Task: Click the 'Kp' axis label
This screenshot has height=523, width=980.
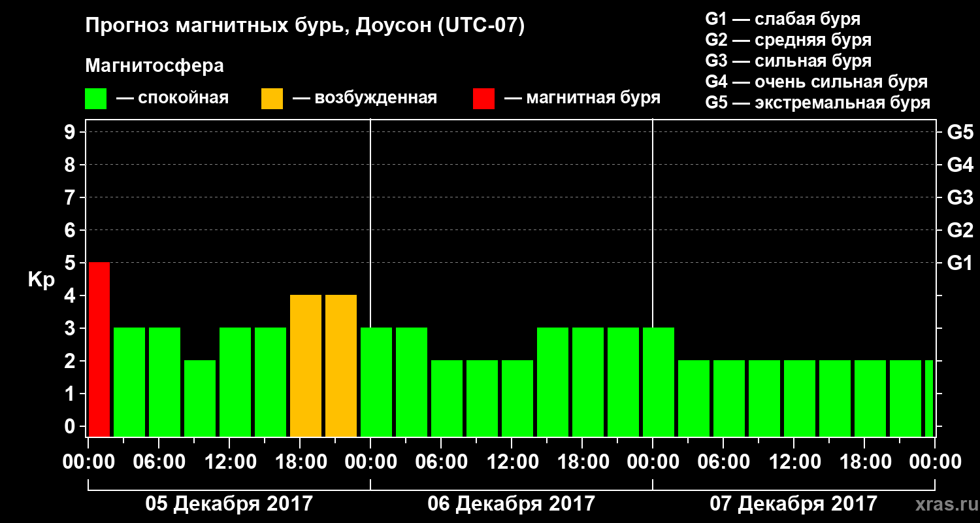Action: pos(41,280)
